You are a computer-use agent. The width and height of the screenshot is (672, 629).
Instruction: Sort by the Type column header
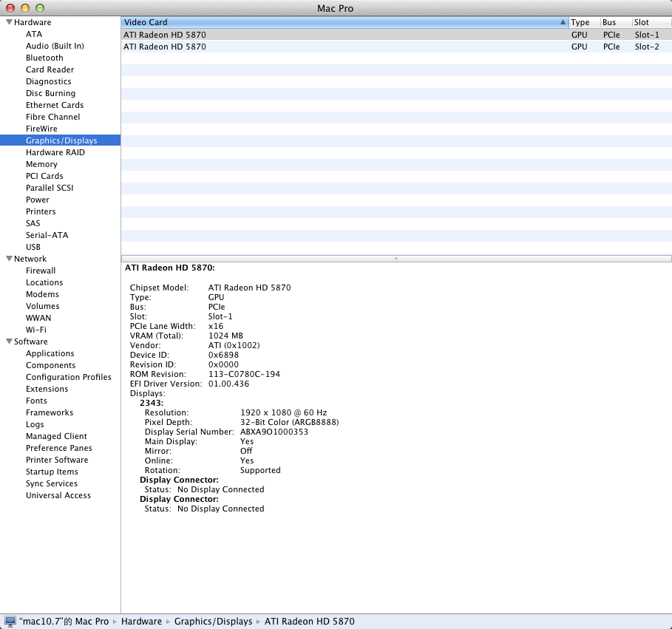(x=584, y=22)
